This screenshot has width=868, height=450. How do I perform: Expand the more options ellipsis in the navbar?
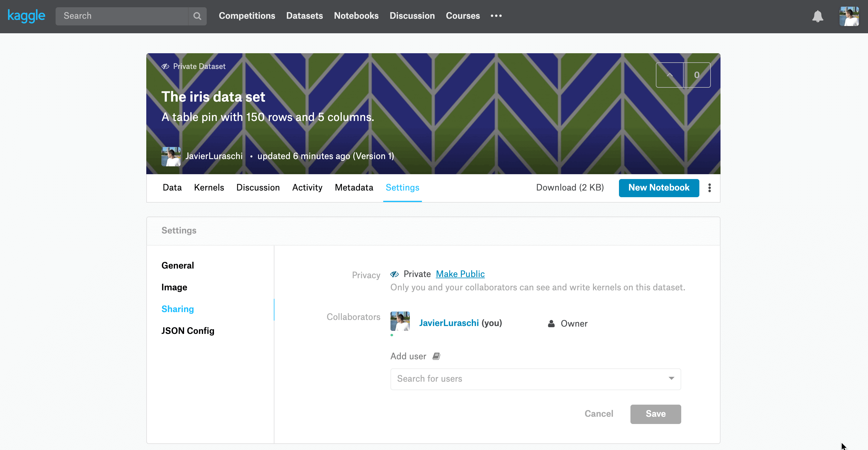point(496,16)
